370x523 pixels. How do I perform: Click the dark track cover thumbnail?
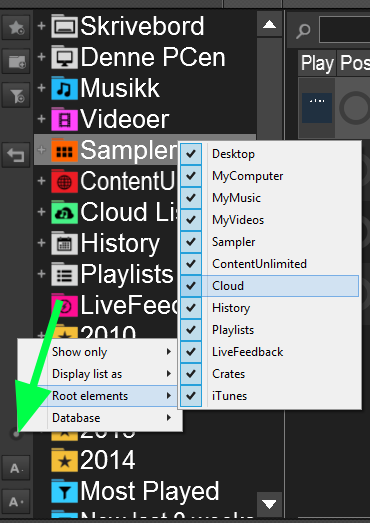click(x=317, y=108)
